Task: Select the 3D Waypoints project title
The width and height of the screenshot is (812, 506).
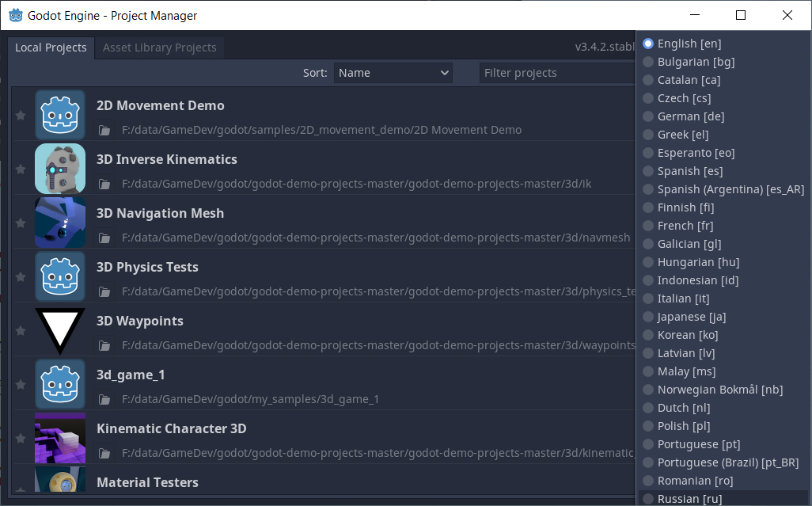Action: pos(140,321)
